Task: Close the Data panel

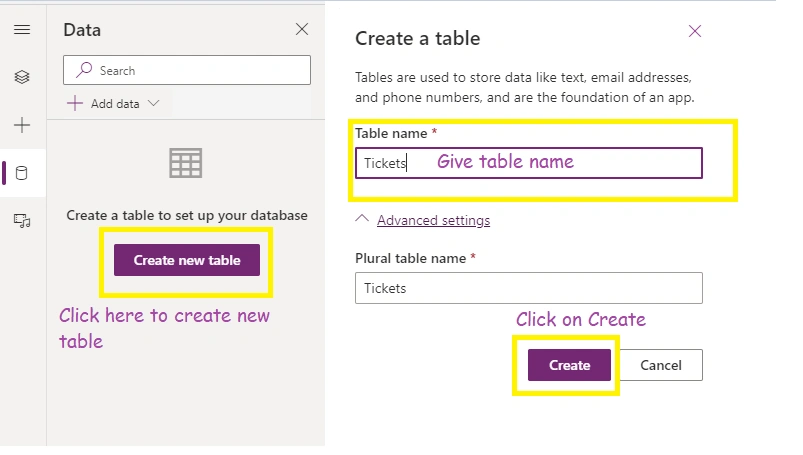Action: tap(302, 29)
